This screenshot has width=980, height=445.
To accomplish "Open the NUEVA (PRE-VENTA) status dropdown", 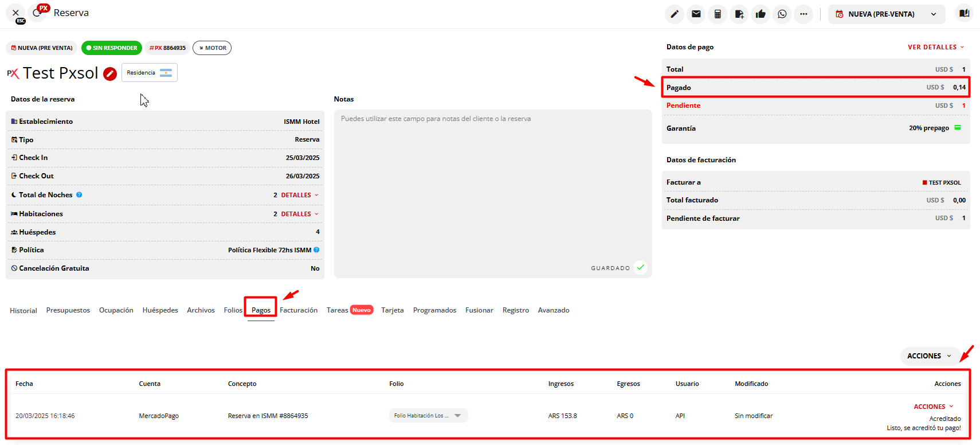I will click(x=886, y=14).
